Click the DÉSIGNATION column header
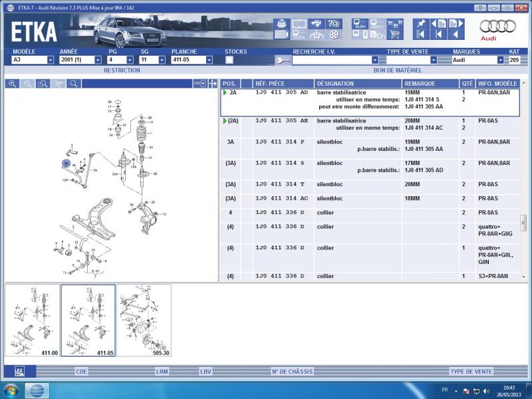The height and width of the screenshot is (399, 532). click(x=358, y=84)
